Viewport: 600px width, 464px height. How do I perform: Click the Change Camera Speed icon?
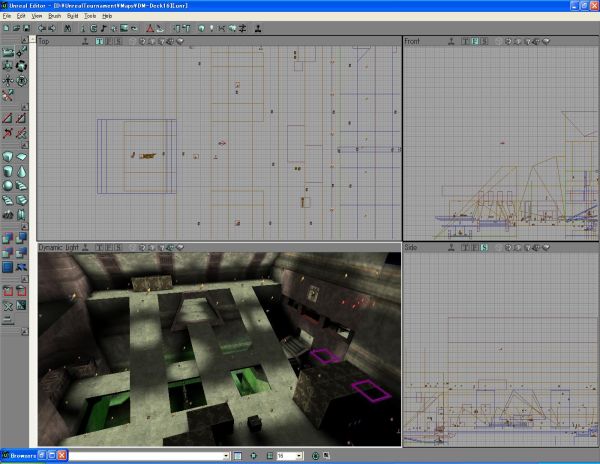8,320
